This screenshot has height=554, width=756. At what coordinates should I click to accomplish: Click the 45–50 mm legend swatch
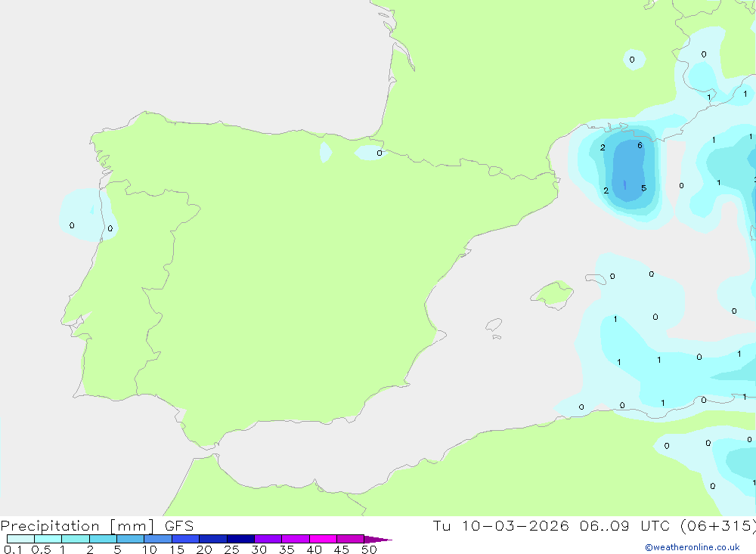(x=350, y=539)
